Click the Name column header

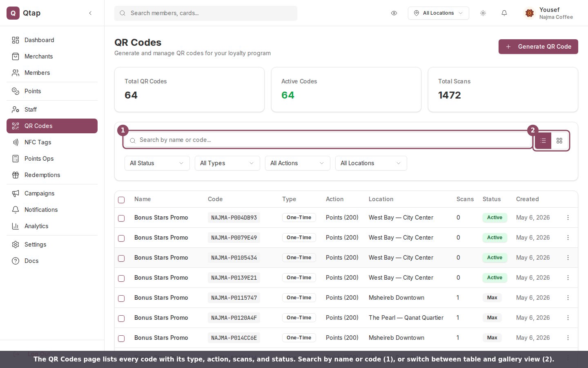(x=143, y=199)
